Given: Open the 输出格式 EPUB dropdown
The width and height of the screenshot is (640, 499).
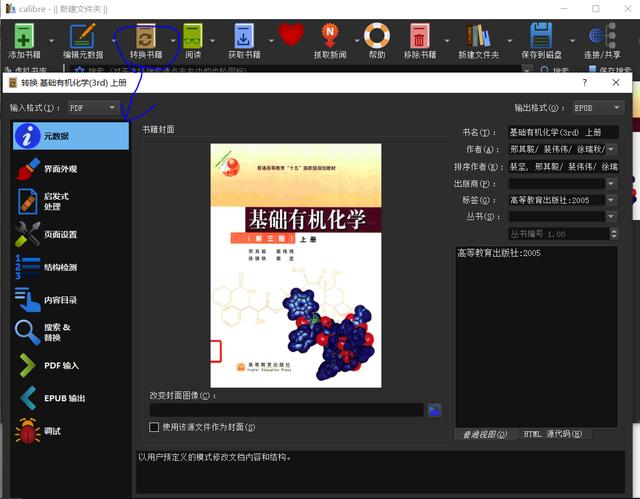Looking at the screenshot, I should (x=598, y=108).
